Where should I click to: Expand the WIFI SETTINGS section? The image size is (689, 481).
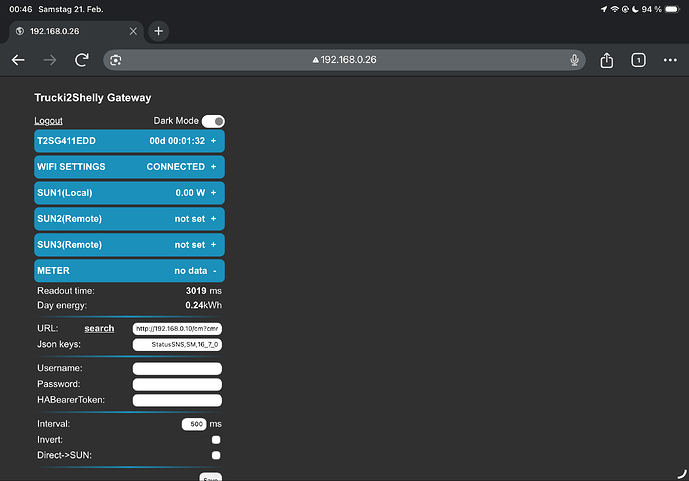click(x=129, y=167)
